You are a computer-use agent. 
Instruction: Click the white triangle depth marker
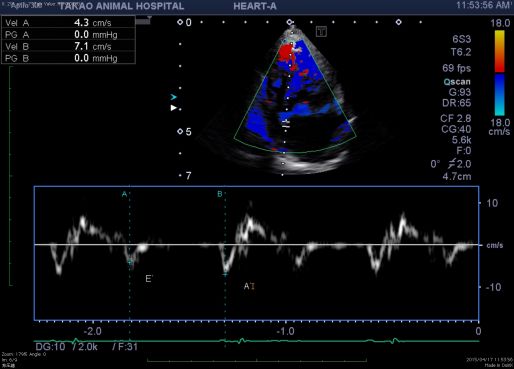coord(173,108)
